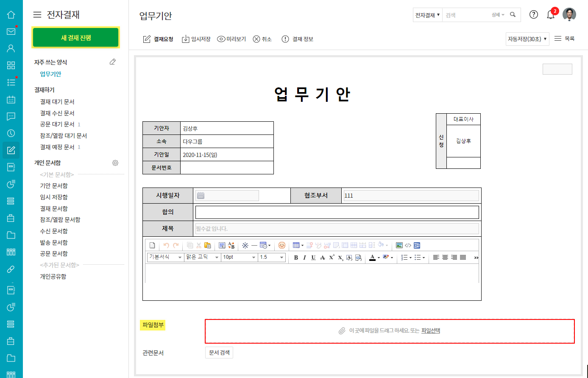Open the calendar icon in left sidebar
The image size is (588, 378).
pyautogui.click(x=11, y=99)
